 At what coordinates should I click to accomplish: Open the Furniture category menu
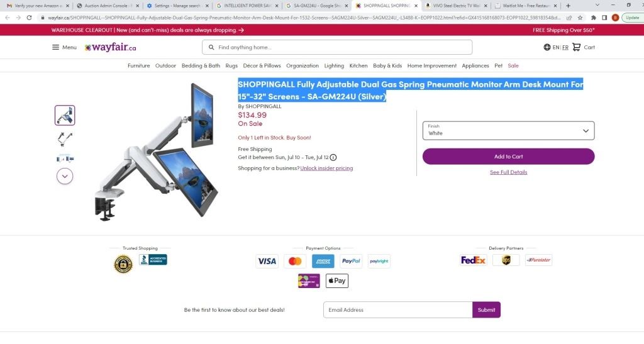point(138,65)
